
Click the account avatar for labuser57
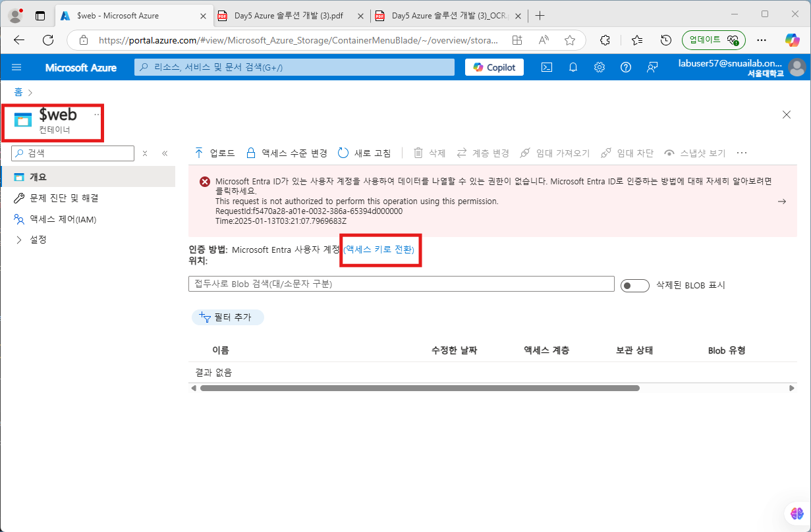point(797,67)
